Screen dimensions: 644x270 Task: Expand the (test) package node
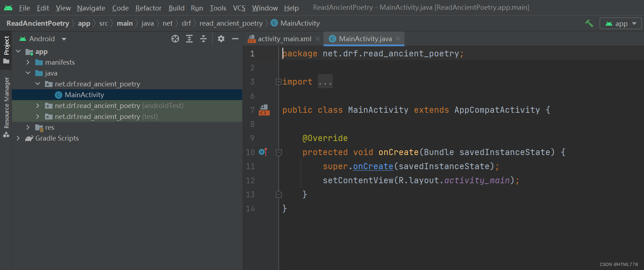[x=38, y=116]
